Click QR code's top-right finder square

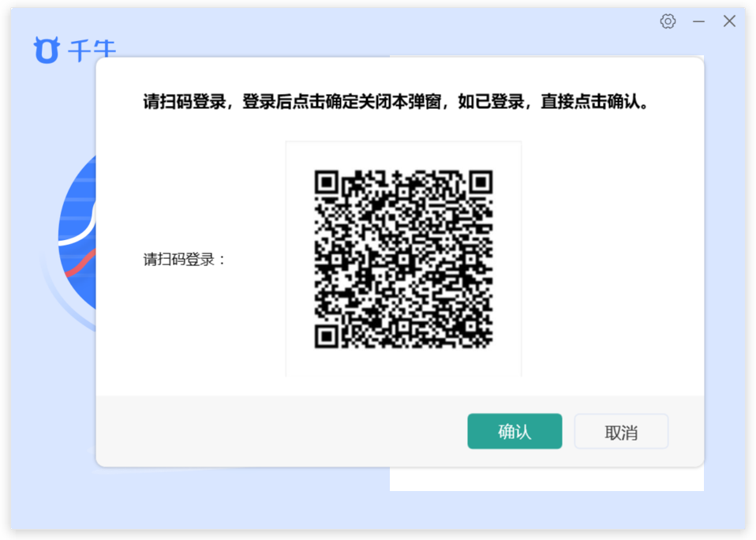pos(481,182)
